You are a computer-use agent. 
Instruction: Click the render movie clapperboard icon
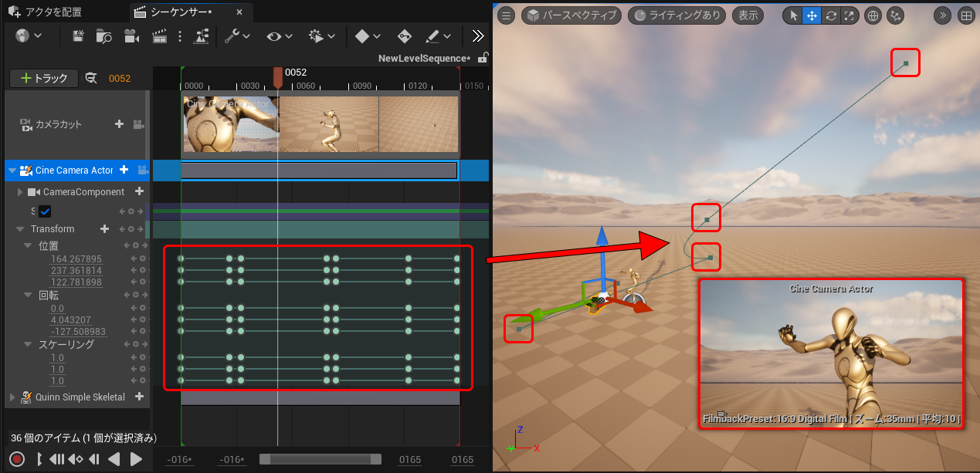coord(160,36)
